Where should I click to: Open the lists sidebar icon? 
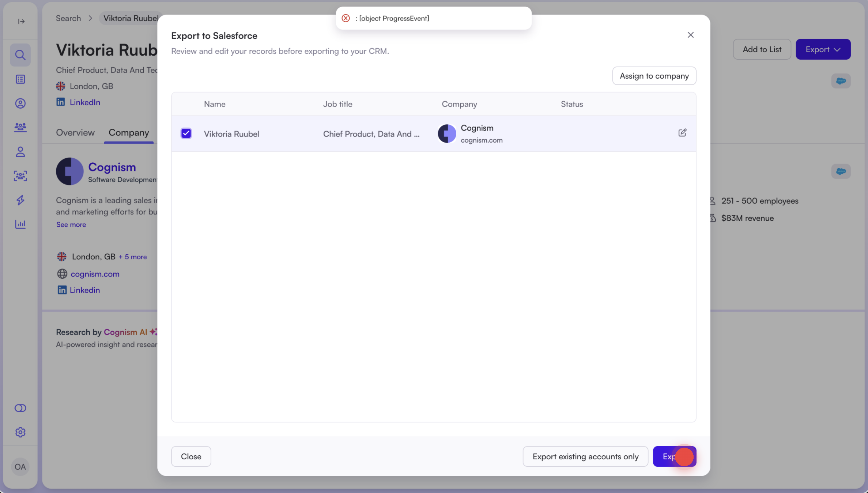tap(20, 79)
